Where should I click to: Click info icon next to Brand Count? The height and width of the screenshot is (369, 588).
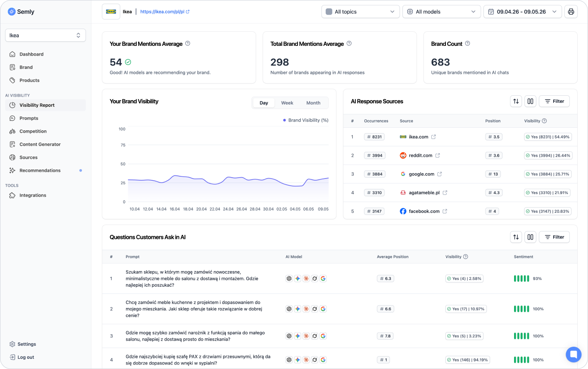tap(467, 44)
